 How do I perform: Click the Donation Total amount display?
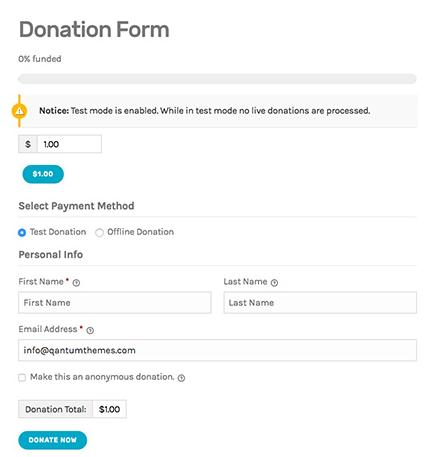pos(109,409)
